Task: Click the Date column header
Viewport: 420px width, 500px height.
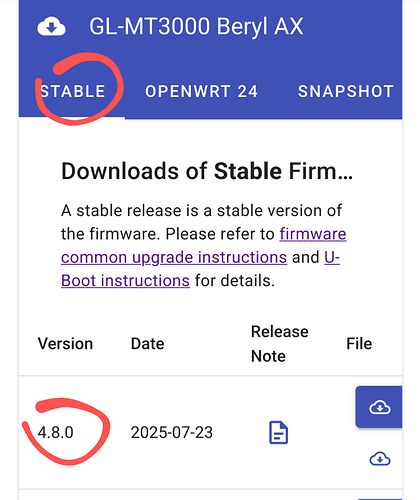Action: coord(148,344)
